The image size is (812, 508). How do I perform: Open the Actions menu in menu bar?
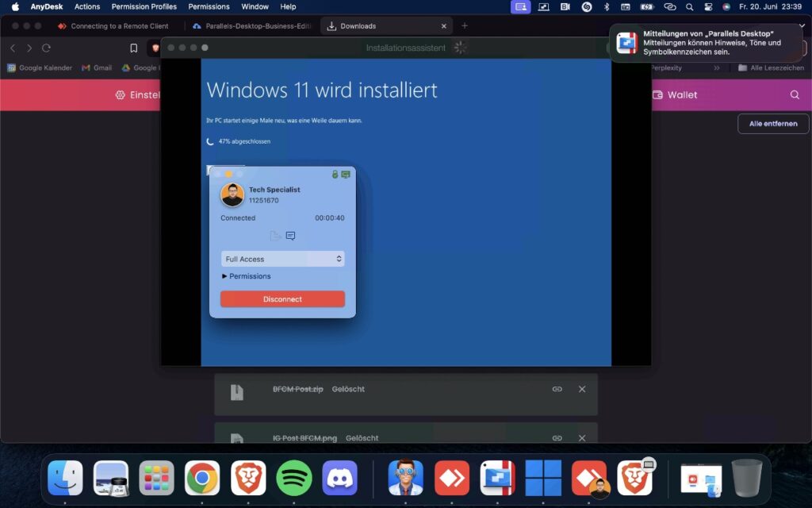(87, 6)
